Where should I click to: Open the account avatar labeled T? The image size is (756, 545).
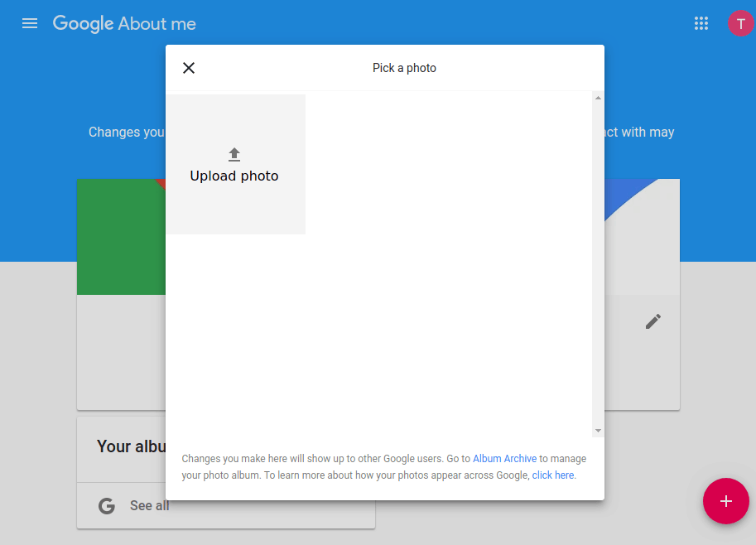(x=741, y=23)
